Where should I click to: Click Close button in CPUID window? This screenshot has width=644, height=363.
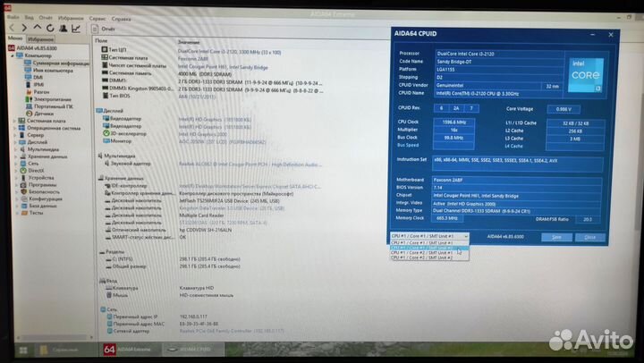[590, 237]
